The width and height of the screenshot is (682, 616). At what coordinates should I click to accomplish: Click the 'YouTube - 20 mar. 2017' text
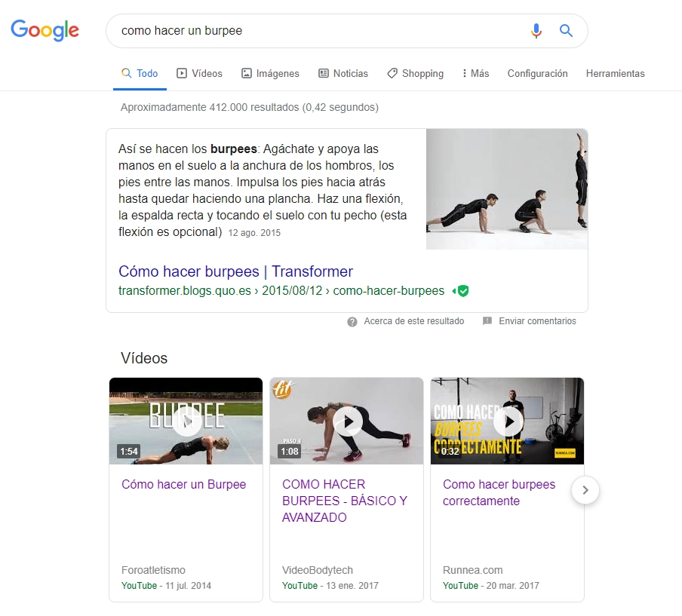490,586
